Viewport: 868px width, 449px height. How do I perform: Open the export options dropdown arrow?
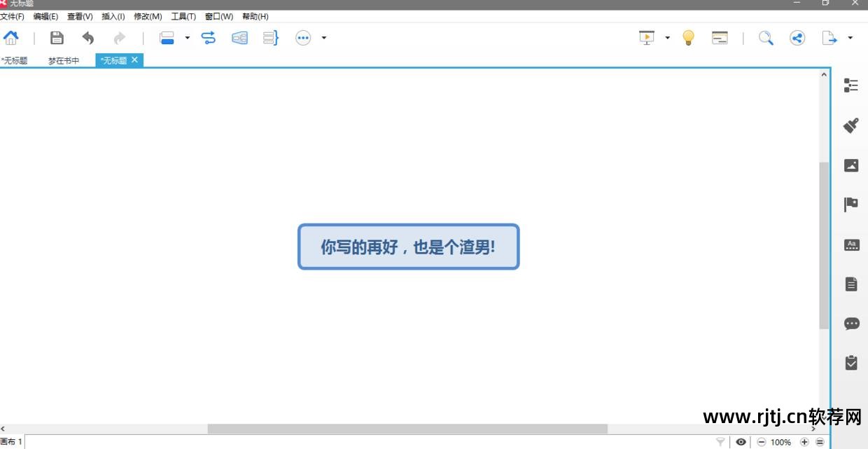coord(850,37)
